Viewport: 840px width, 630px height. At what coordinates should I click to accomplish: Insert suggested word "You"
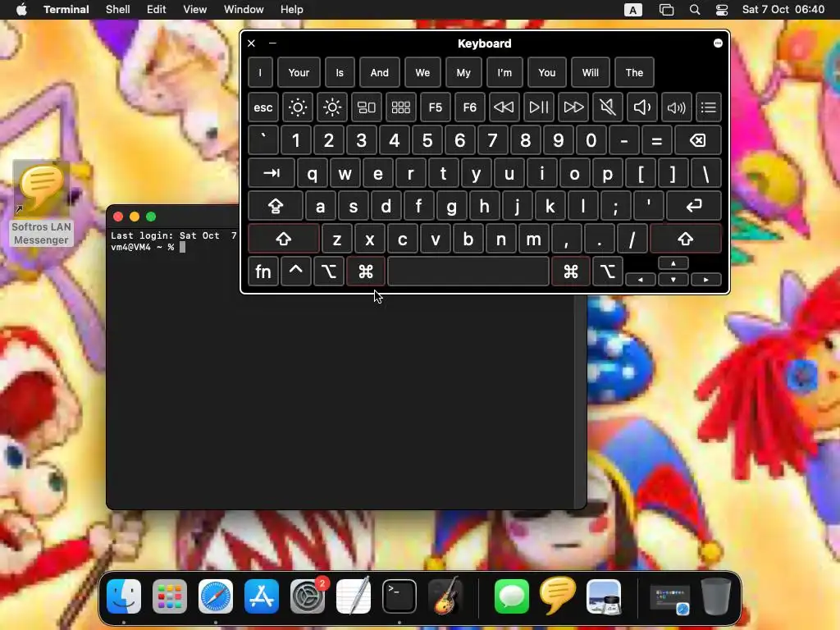546,72
